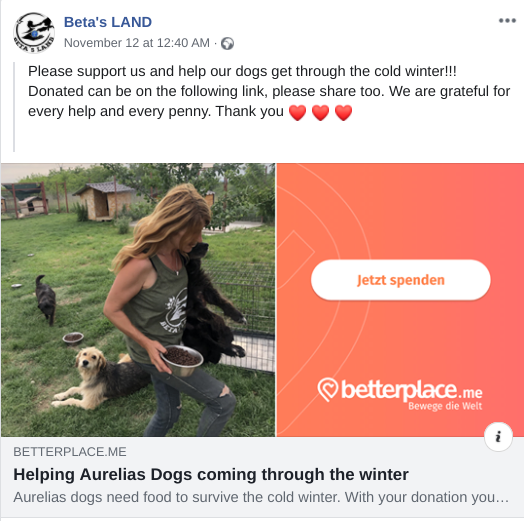Click the Jetzt spenden donate button
The image size is (524, 521).
coord(401,280)
